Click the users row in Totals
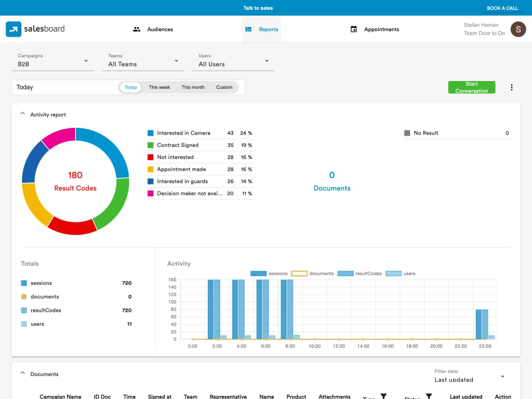Viewport: 532px width, 399px height. (x=76, y=324)
